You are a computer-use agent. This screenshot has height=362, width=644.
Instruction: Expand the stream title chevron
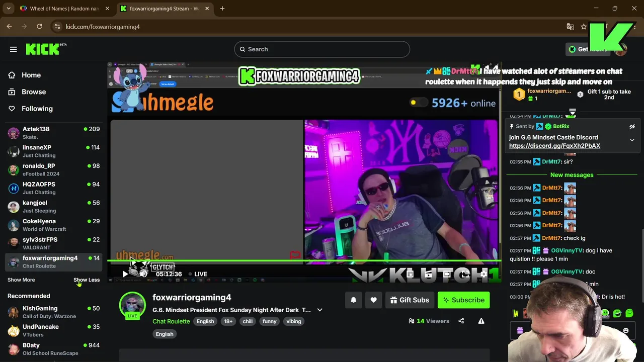pos(319,310)
